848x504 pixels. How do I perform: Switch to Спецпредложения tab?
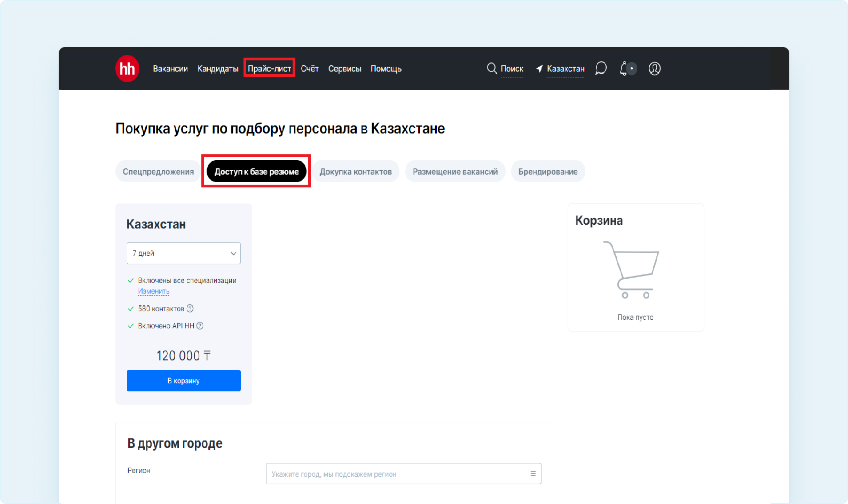[x=158, y=171]
